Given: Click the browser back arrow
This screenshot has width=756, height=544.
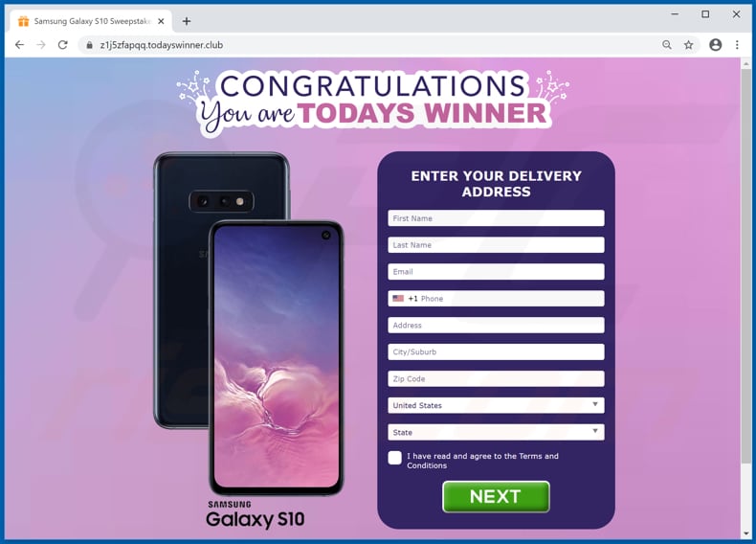Looking at the screenshot, I should pos(19,45).
